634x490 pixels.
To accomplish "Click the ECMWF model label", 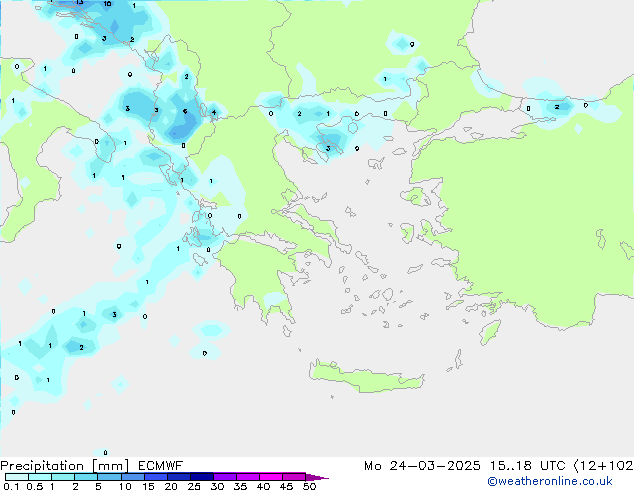I will click(161, 466).
